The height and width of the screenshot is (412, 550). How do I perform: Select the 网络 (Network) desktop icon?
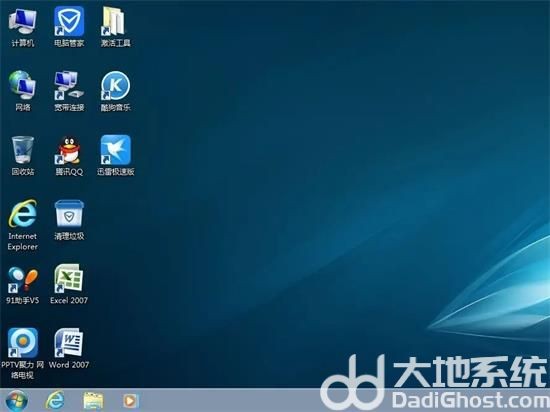pos(22,85)
